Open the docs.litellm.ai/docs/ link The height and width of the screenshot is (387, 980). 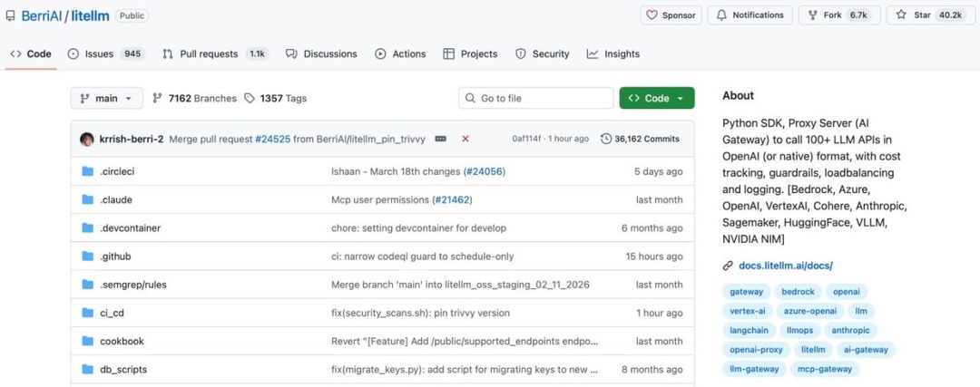786,266
